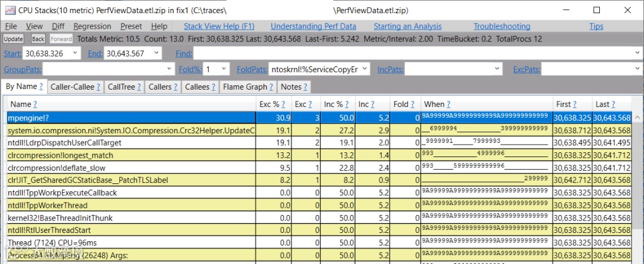The height and width of the screenshot is (264, 644).
Task: Open Understanding Perf Data link
Action: [314, 26]
